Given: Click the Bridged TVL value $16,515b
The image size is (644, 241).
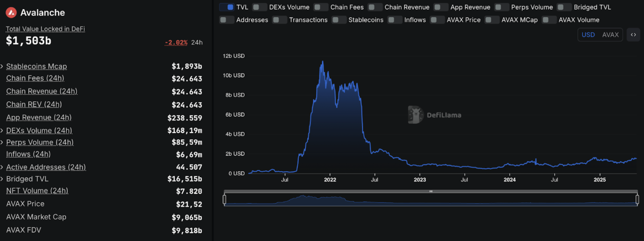Looking at the screenshot, I should (185, 179).
